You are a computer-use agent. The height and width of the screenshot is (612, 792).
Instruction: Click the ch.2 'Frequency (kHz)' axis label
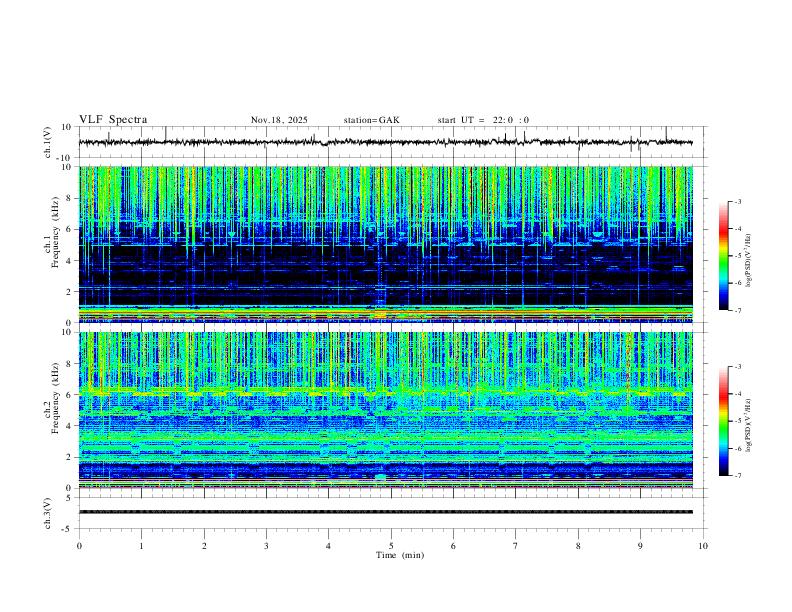[55, 397]
